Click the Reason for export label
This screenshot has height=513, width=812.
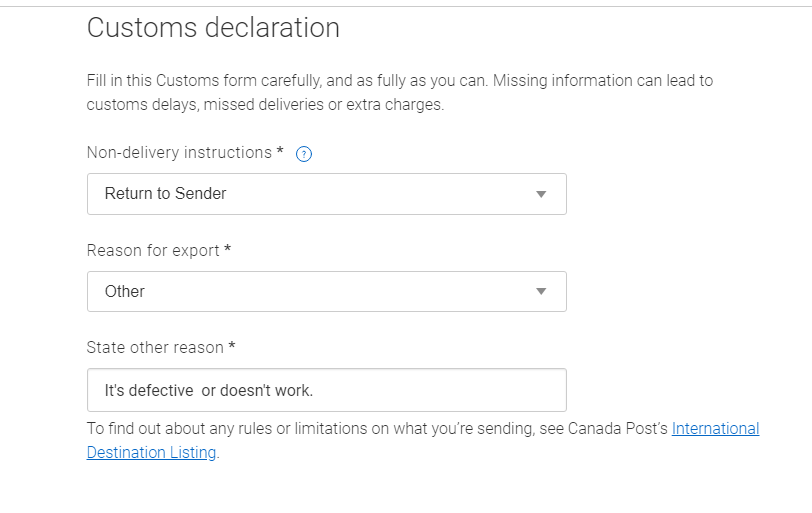pos(153,250)
